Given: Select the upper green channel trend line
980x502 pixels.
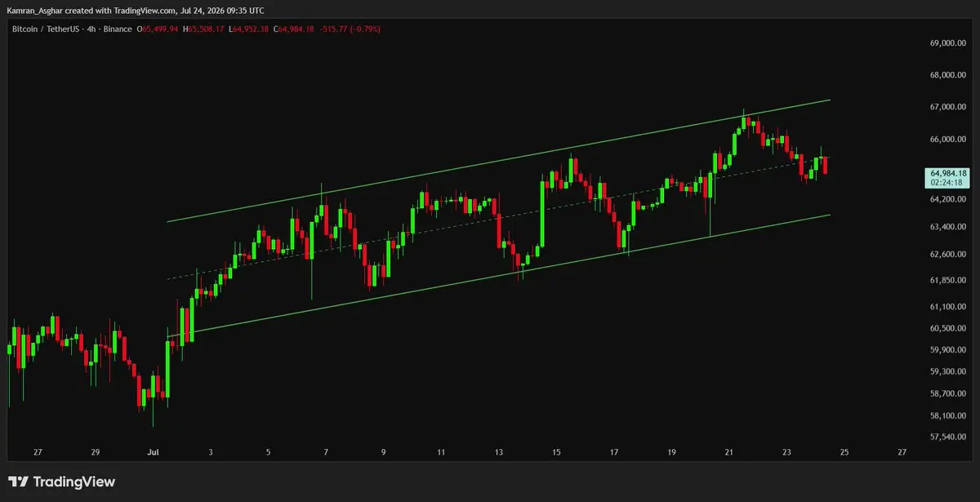Looking at the screenshot, I should pos(498,161).
